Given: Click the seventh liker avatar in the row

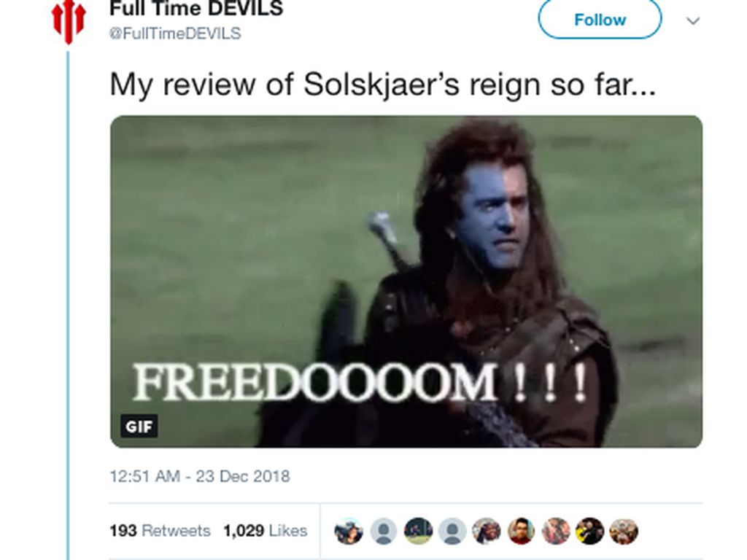Looking at the screenshot, I should (555, 531).
